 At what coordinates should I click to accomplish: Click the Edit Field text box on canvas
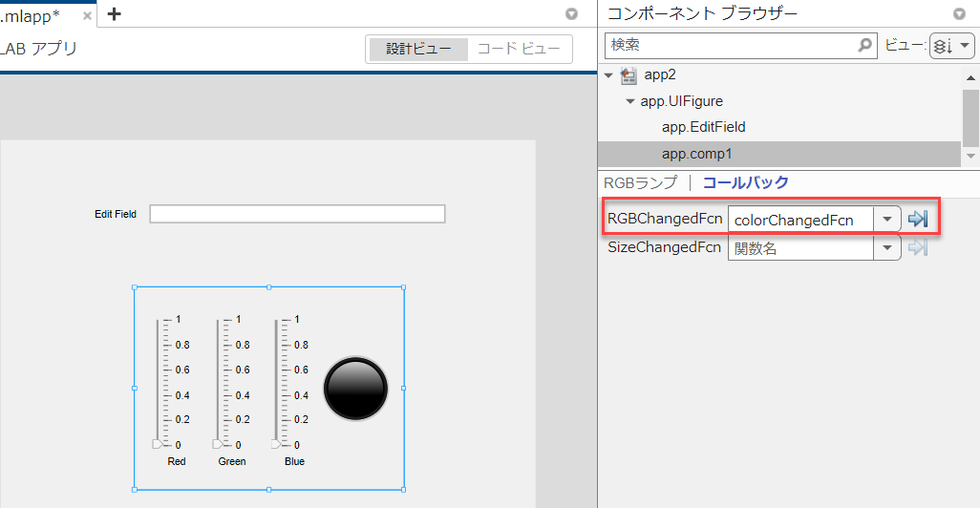click(297, 214)
